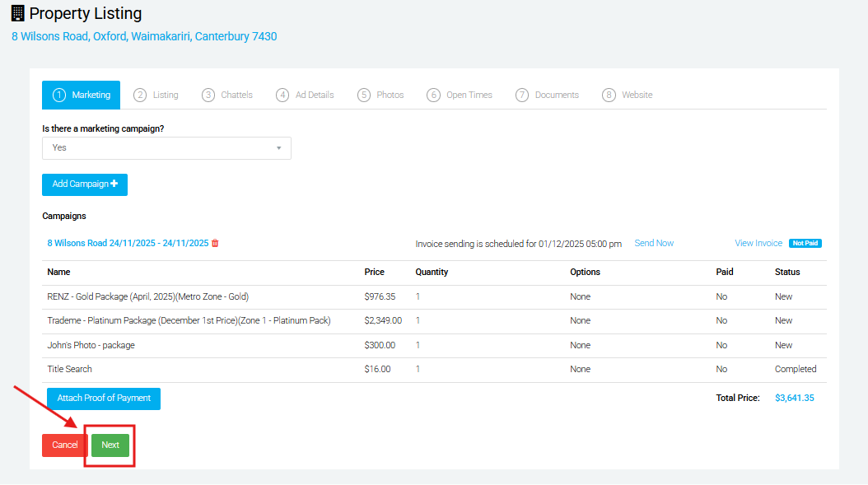Click the Property Listing building icon
Viewport: 868px width, 485px height.
point(18,13)
